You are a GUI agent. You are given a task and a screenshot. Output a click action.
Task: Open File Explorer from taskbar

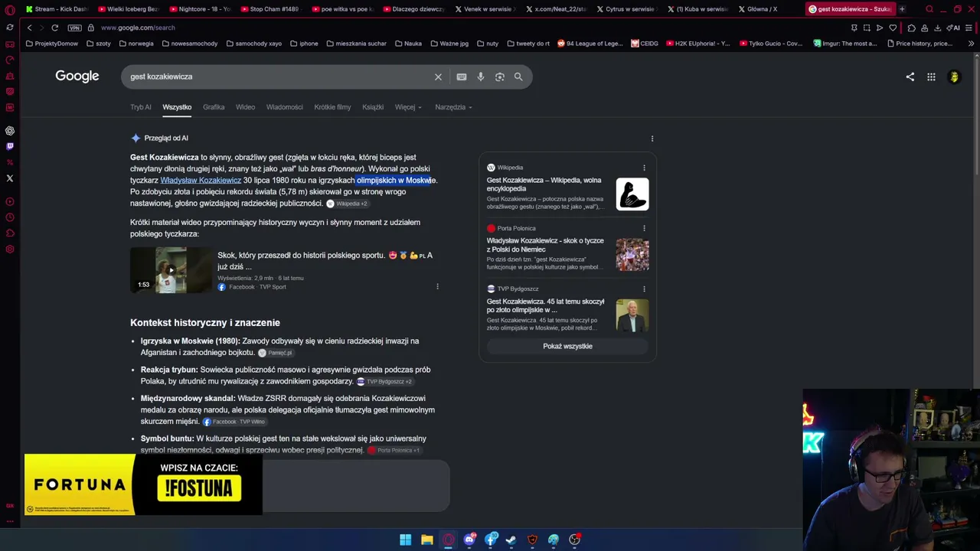(426, 540)
